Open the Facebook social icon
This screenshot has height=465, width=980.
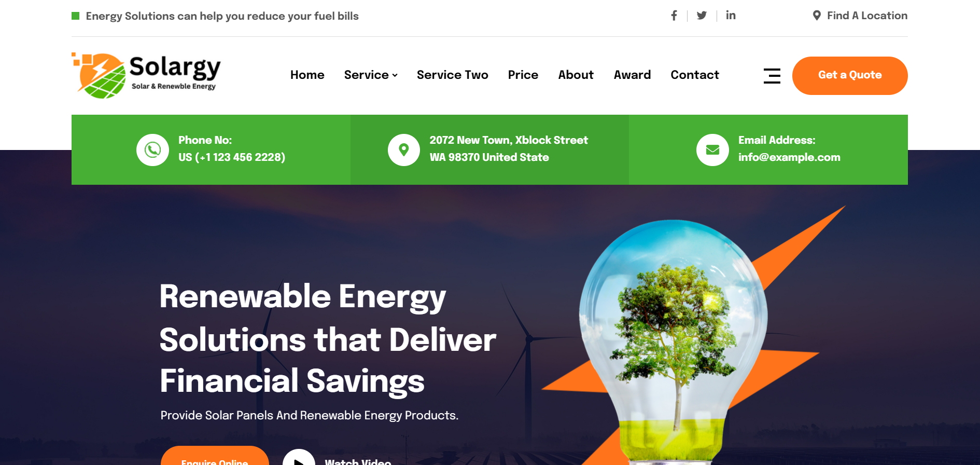pos(674,16)
